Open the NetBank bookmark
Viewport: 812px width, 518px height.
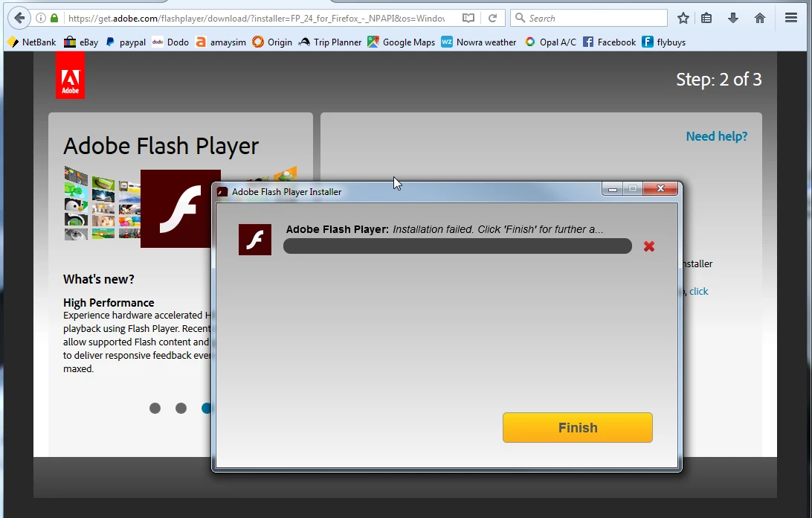[31, 42]
